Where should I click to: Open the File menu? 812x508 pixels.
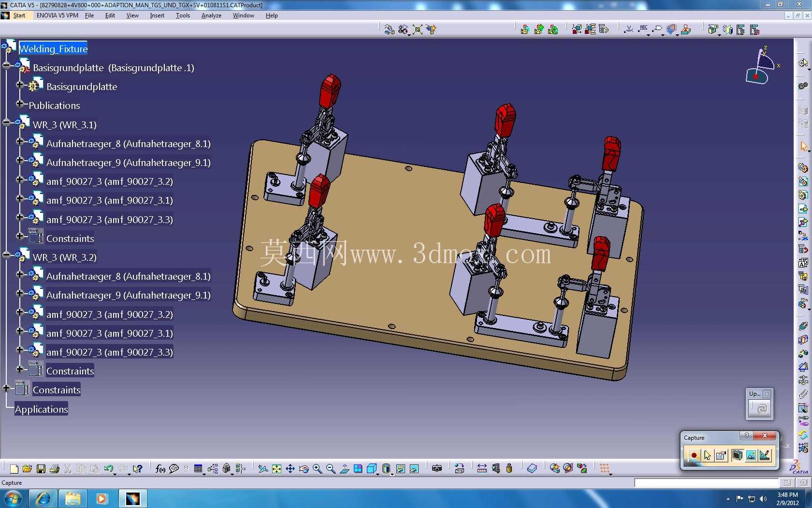point(89,15)
